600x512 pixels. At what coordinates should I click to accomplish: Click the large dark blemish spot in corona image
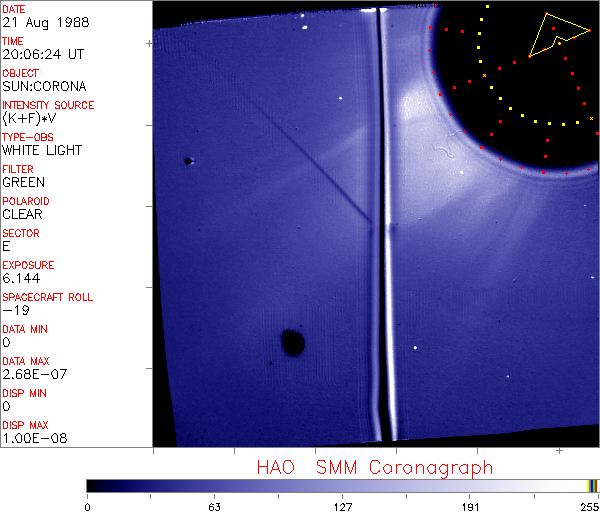(x=293, y=342)
